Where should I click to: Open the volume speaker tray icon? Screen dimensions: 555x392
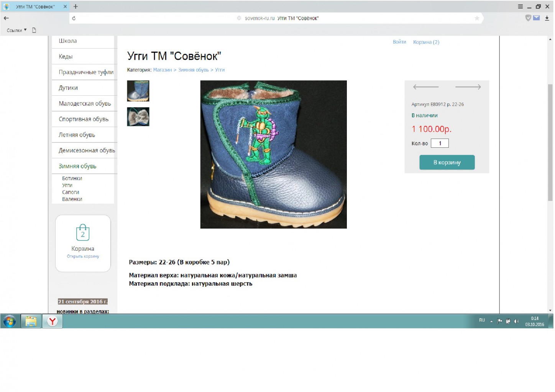point(517,322)
